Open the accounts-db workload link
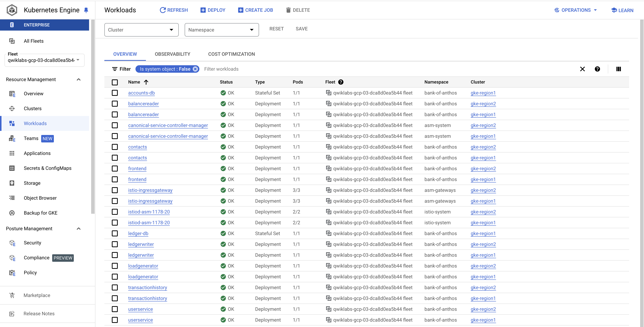 click(141, 93)
